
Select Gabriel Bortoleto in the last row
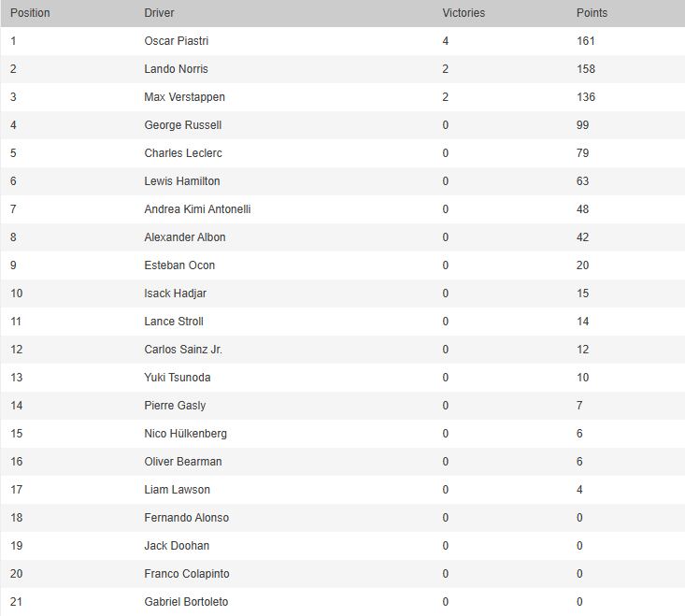coord(186,602)
